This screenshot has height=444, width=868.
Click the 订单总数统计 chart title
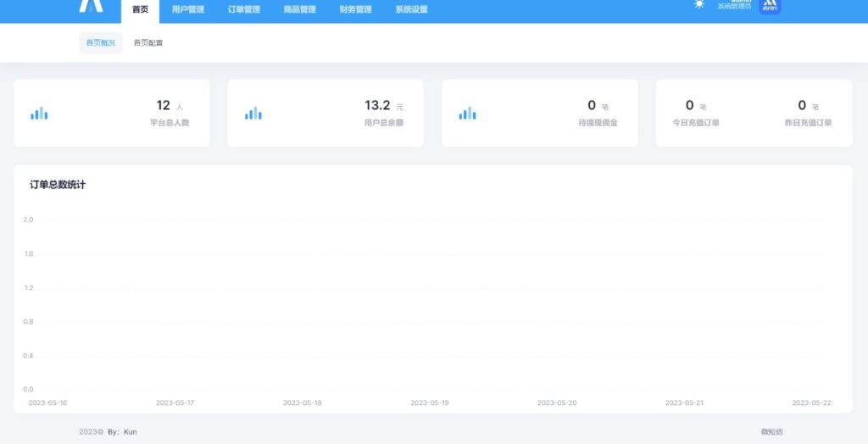58,185
